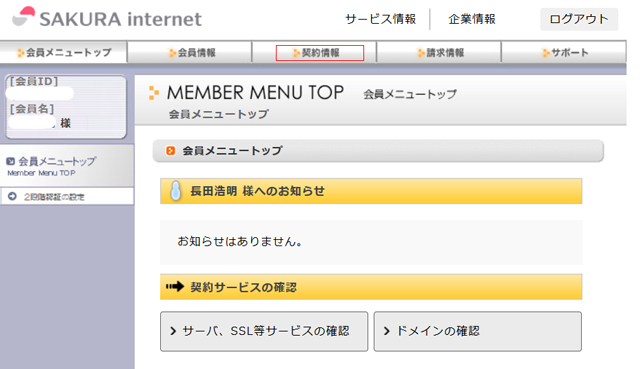Expand the chevron on ドメインの確認
This screenshot has height=369, width=640.
tap(387, 331)
